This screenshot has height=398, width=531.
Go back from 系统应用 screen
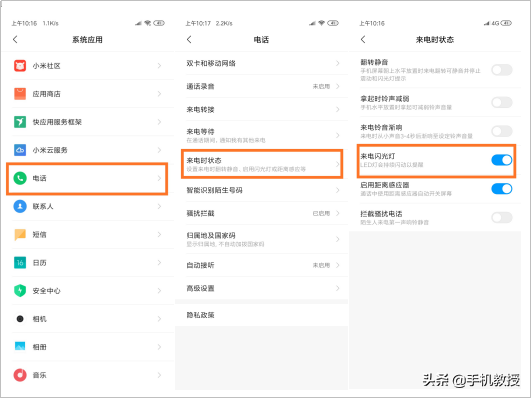point(15,39)
